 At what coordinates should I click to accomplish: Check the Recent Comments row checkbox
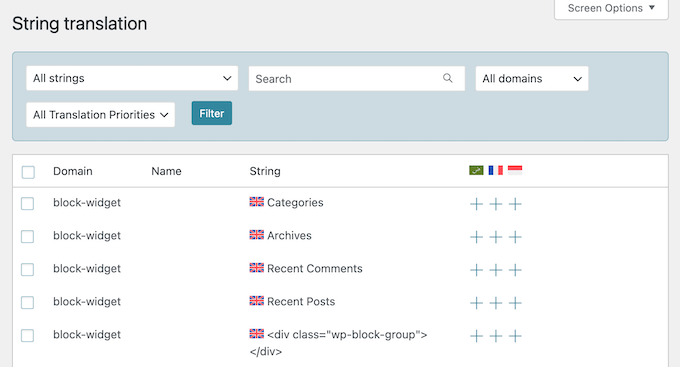[x=27, y=269]
